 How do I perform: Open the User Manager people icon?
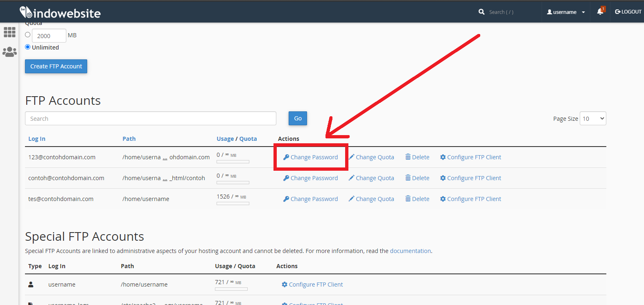click(9, 52)
